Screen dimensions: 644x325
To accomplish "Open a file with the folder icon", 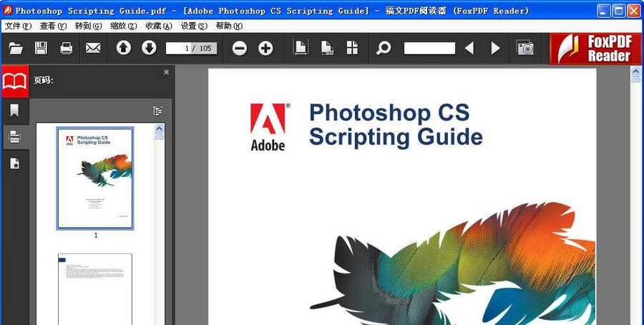I will pyautogui.click(x=16, y=49).
